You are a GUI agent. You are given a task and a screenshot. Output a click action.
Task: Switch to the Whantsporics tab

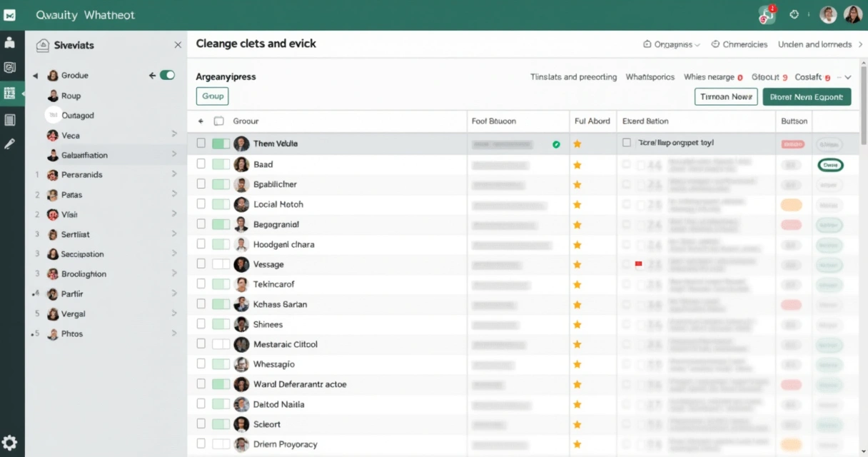click(x=650, y=76)
